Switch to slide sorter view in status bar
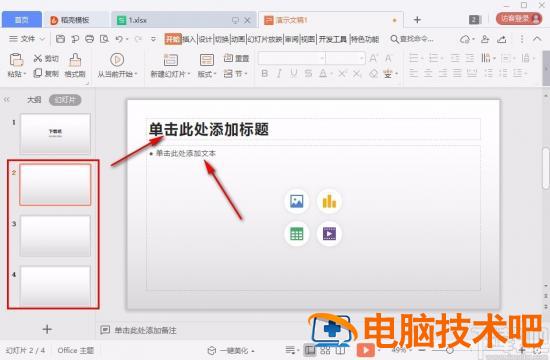The image size is (550, 360). pyautogui.click(x=325, y=350)
